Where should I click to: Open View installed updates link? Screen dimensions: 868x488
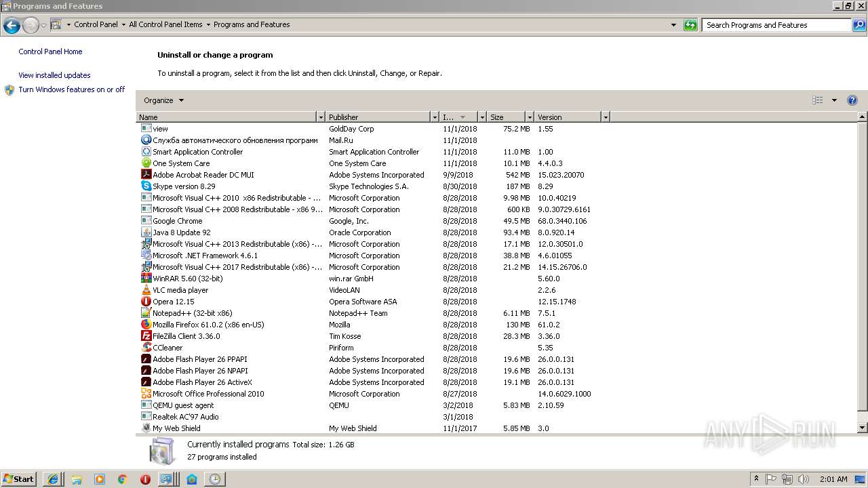pos(54,75)
